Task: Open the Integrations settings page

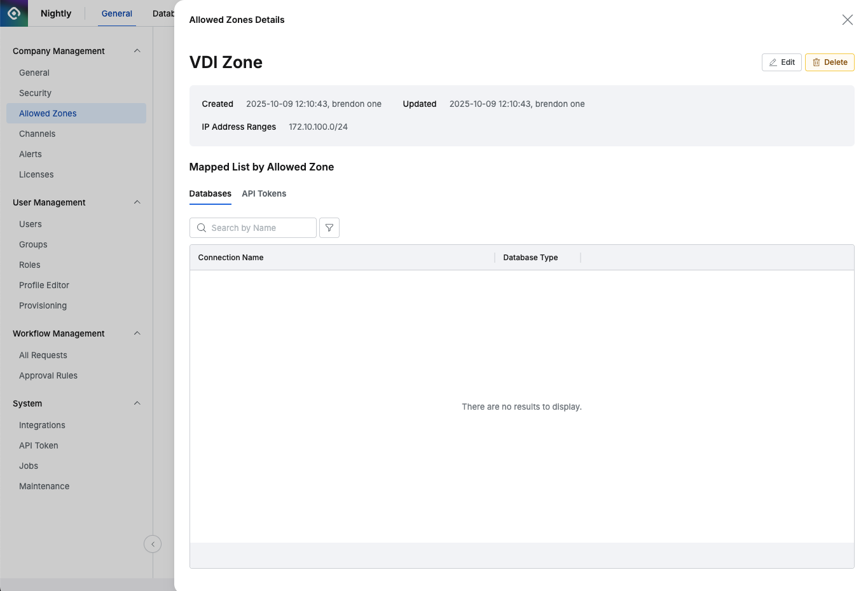Action: coord(42,425)
